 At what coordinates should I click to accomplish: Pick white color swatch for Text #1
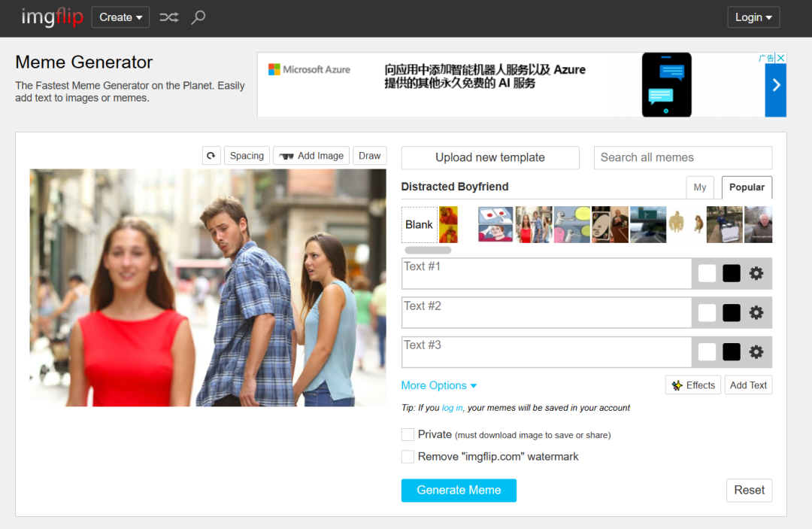[707, 273]
